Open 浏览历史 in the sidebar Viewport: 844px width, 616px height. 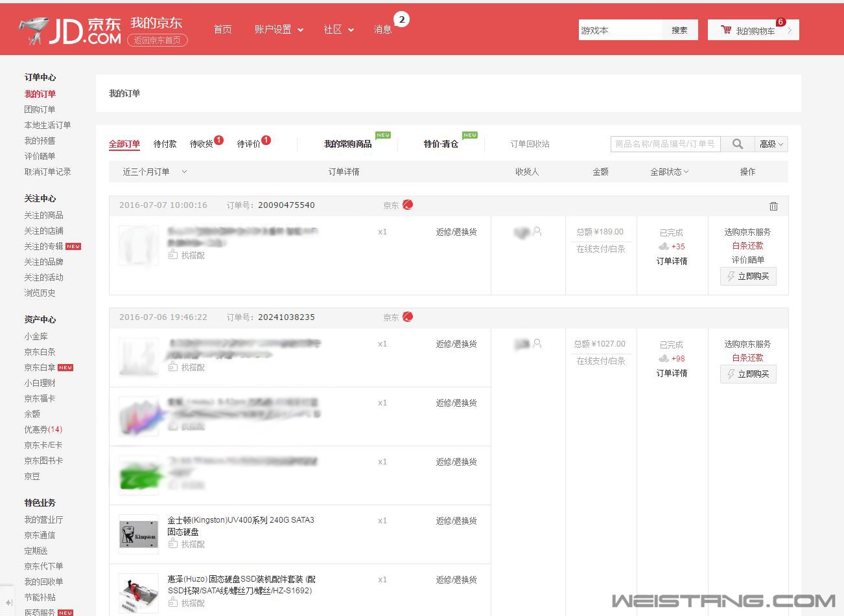pos(40,293)
